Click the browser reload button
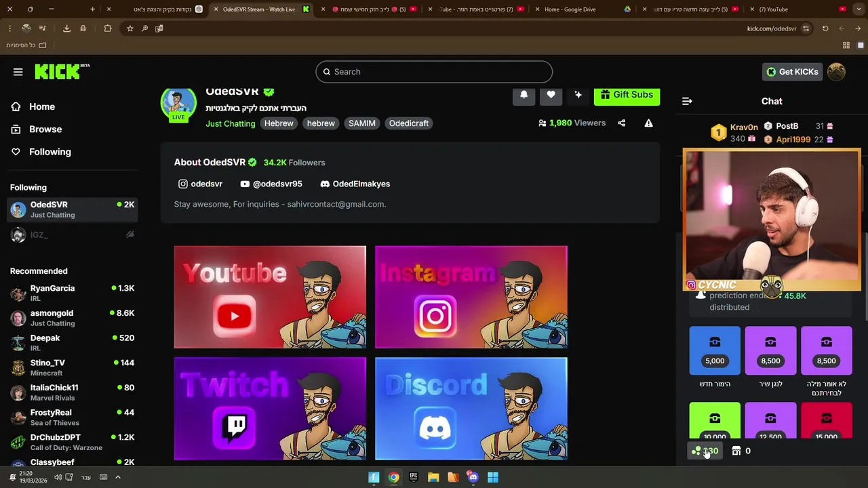This screenshot has height=488, width=868. (825, 28)
